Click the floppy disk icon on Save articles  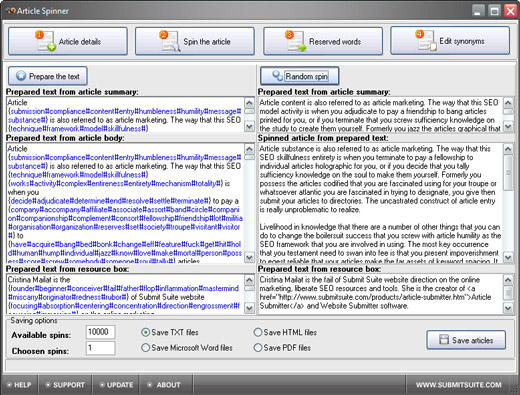tap(444, 340)
